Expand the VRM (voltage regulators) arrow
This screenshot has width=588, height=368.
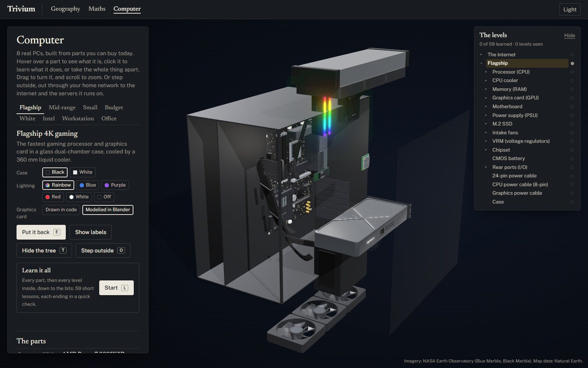point(486,141)
